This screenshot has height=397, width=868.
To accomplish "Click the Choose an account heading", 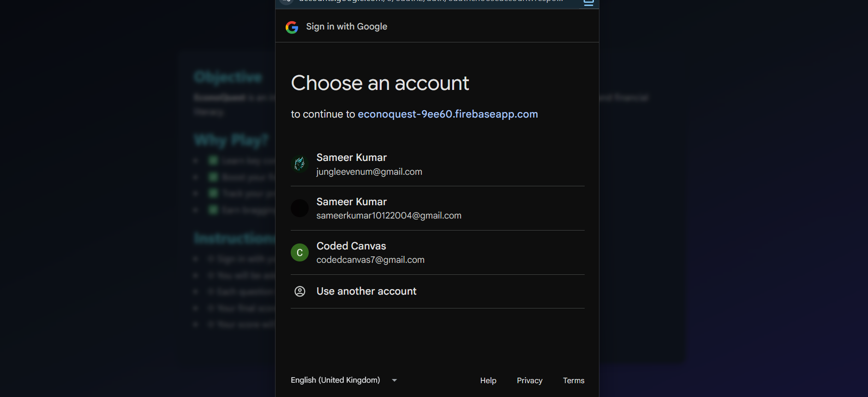I will coord(380,83).
